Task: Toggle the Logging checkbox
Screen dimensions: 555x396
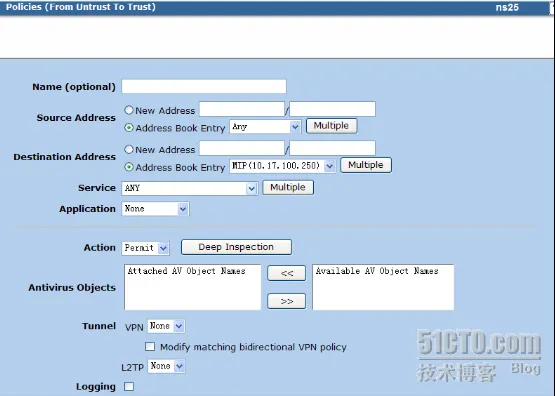Action: (x=129, y=386)
